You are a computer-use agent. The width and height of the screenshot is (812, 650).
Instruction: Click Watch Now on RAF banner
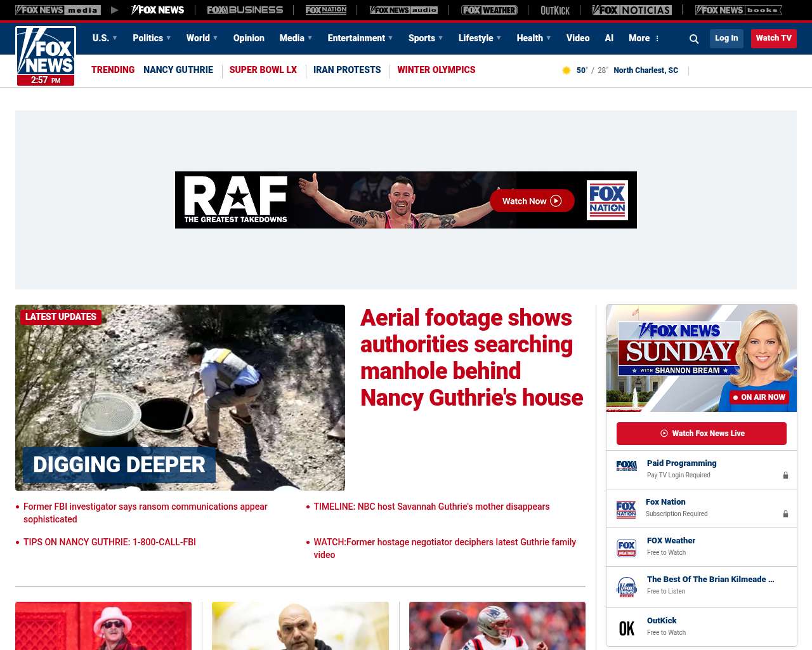coord(532,201)
